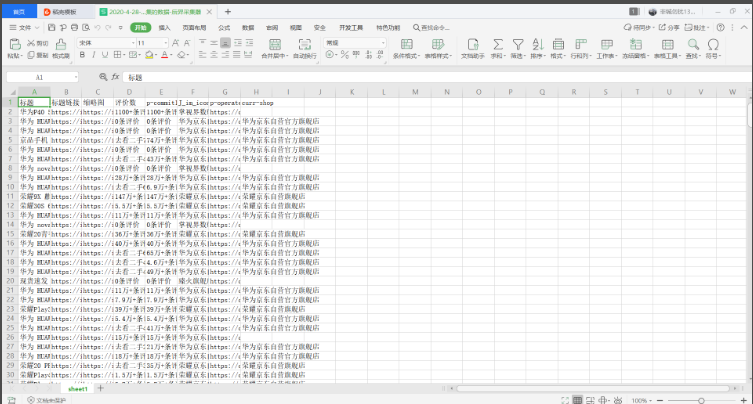Click the 首页 (Home page) tab button
Image resolution: width=753 pixels, height=404 pixels.
click(x=18, y=12)
